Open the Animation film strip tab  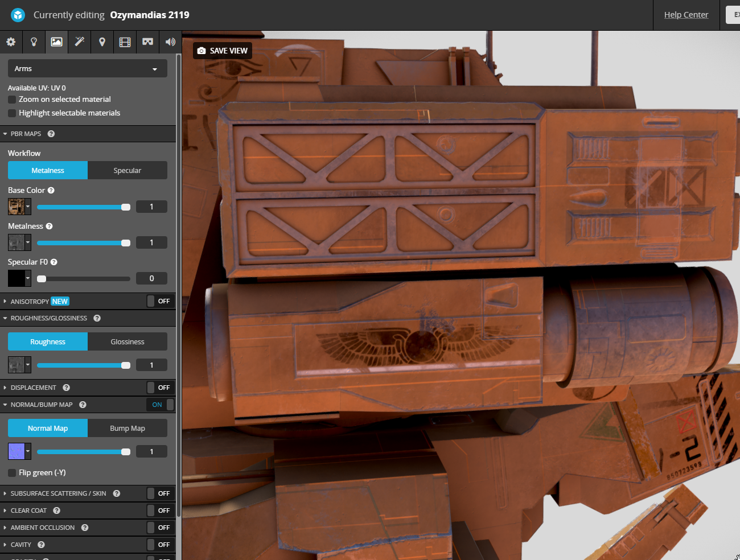click(125, 42)
